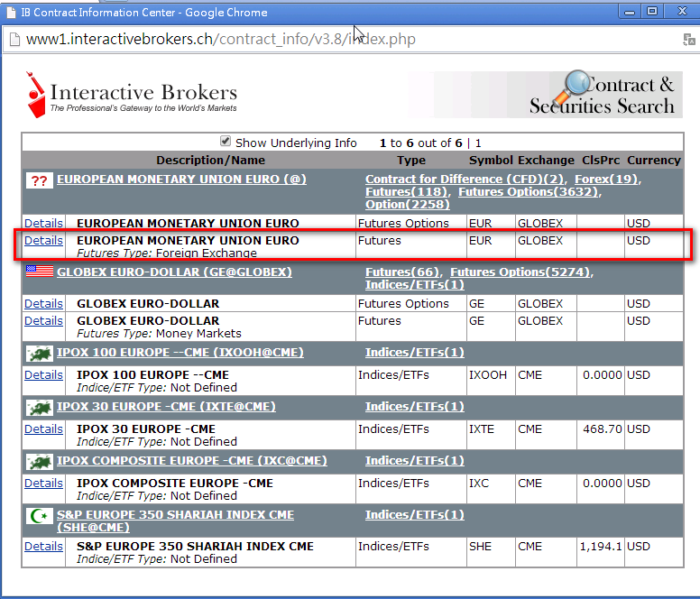Image resolution: width=700 pixels, height=599 pixels.
Task: Click the translate icon in the address bar
Action: tap(689, 40)
